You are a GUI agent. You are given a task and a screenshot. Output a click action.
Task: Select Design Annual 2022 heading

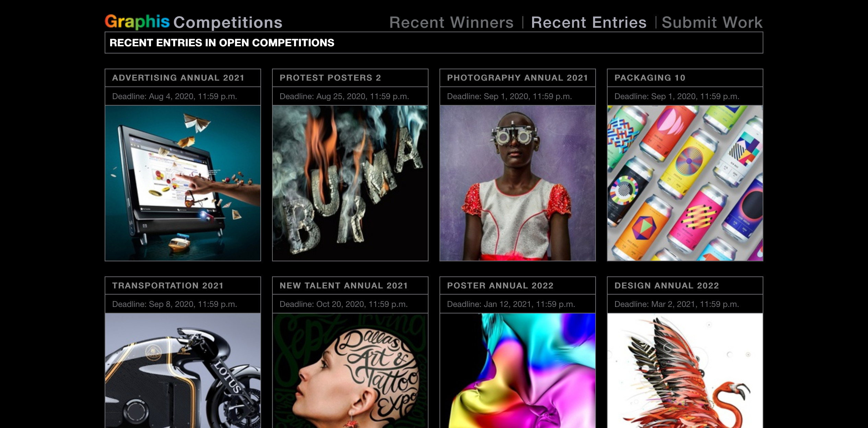coord(667,286)
